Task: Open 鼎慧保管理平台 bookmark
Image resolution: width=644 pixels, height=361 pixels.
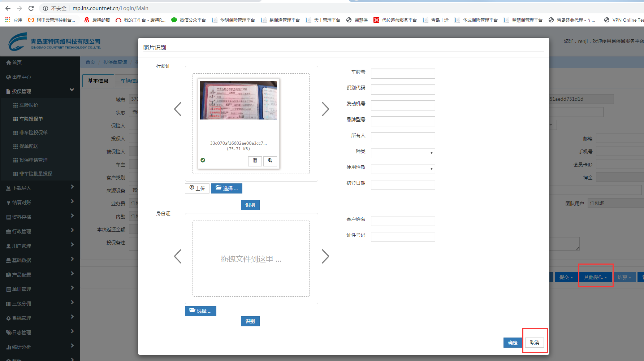Action: (x=523, y=20)
